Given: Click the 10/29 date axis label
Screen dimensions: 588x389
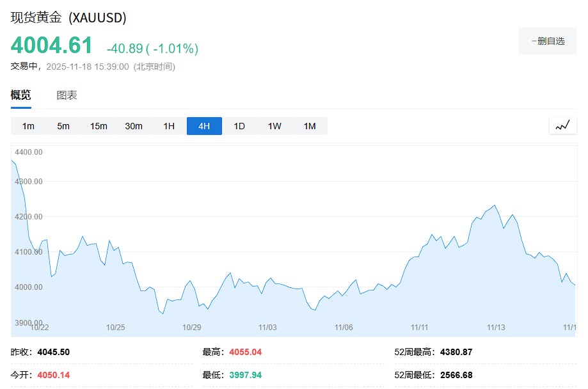Looking at the screenshot, I should (x=192, y=327).
